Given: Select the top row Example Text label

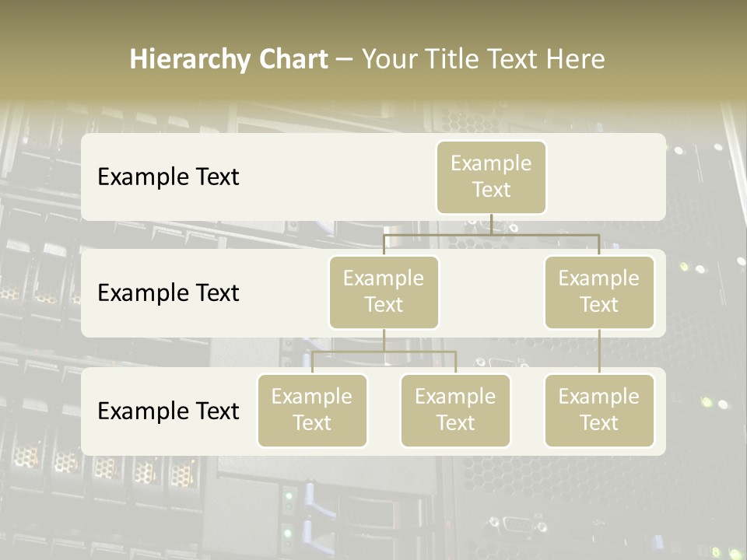Looking at the screenshot, I should point(167,177).
